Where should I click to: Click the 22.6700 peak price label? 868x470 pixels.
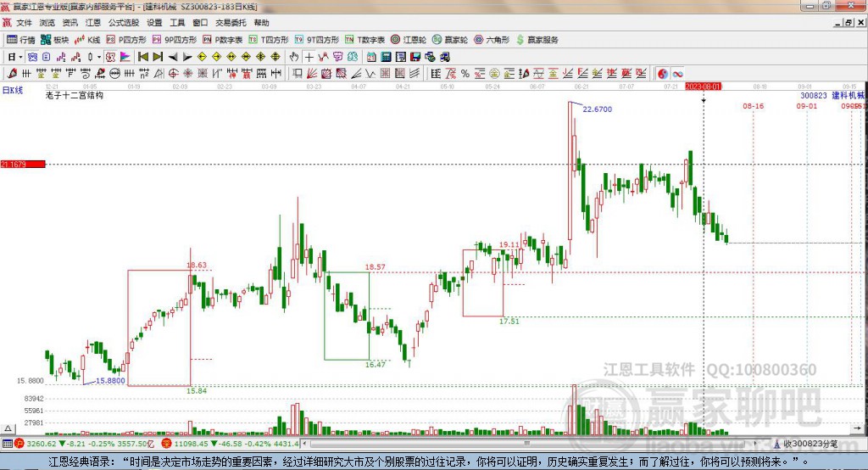click(x=598, y=109)
